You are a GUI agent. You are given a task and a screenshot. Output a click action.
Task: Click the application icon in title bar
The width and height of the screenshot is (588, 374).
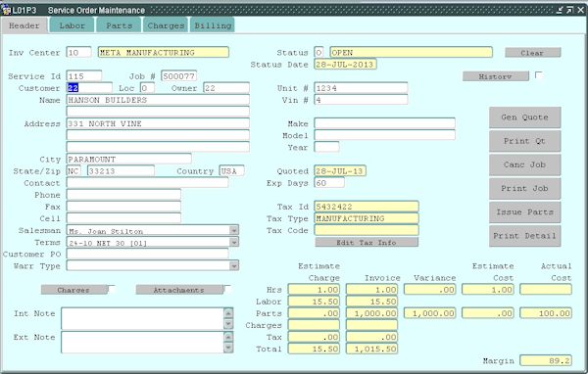(x=6, y=10)
